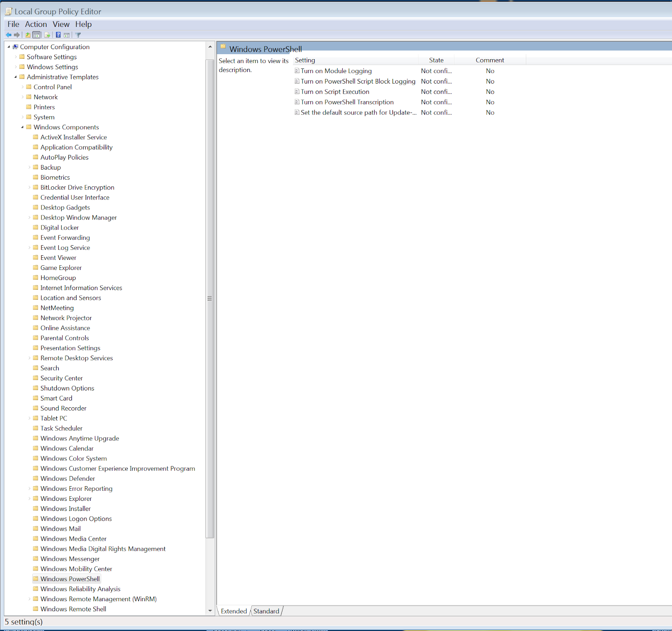
Task: Click the folder icon for Biometrics
Action: click(x=36, y=177)
